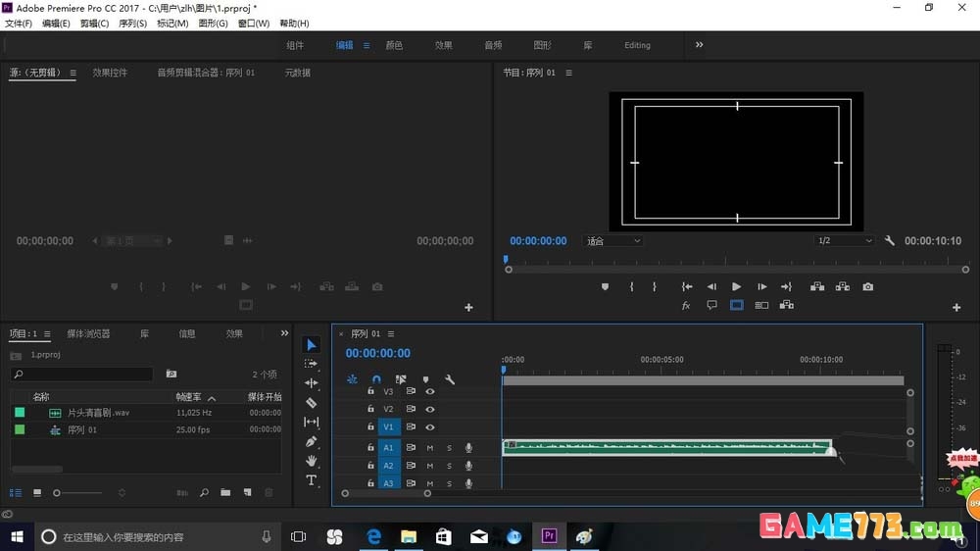980x551 pixels.
Task: Add marker in the program monitor
Action: coord(605,286)
